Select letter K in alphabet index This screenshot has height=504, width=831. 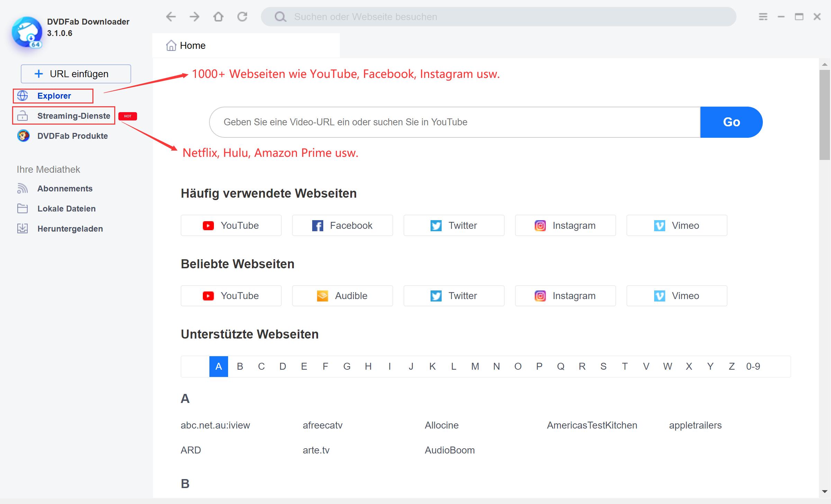pos(432,366)
